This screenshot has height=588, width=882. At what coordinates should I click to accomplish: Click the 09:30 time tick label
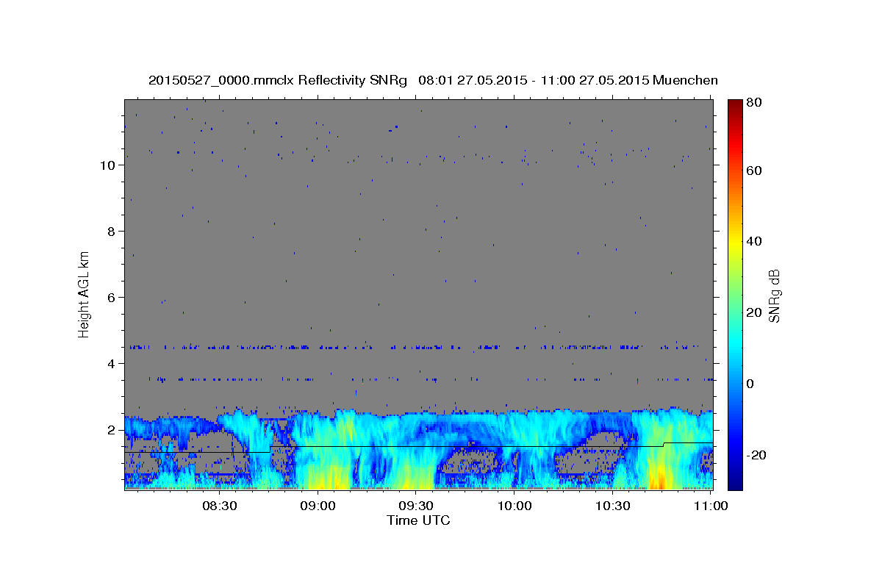tap(416, 506)
